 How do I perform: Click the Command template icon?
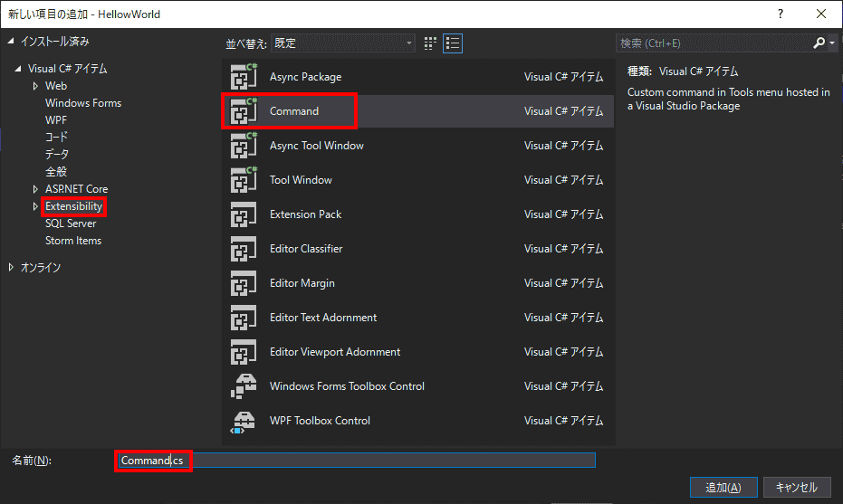click(x=244, y=111)
